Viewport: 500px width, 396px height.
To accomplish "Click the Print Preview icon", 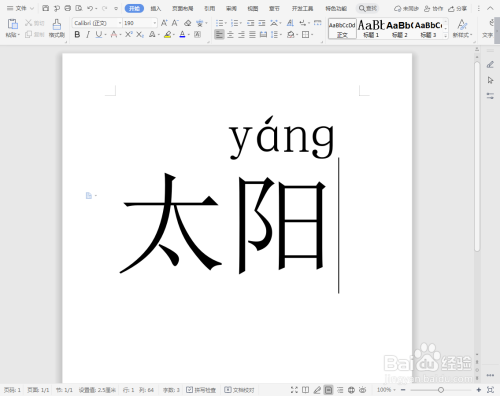I will 79,8.
